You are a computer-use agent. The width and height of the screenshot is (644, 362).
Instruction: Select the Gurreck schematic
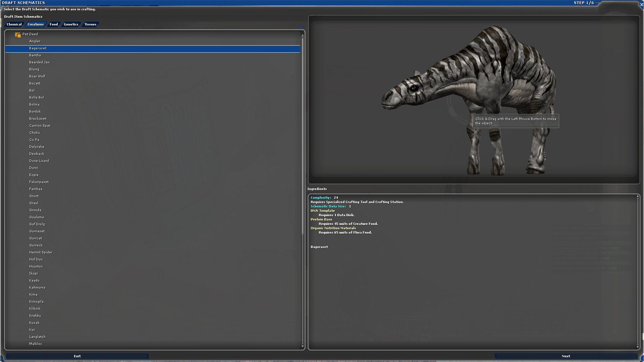(36, 245)
